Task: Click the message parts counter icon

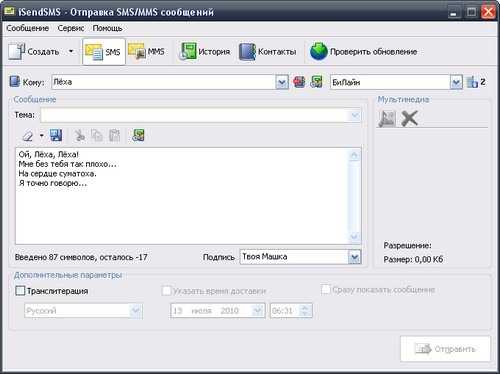Action: [472, 82]
